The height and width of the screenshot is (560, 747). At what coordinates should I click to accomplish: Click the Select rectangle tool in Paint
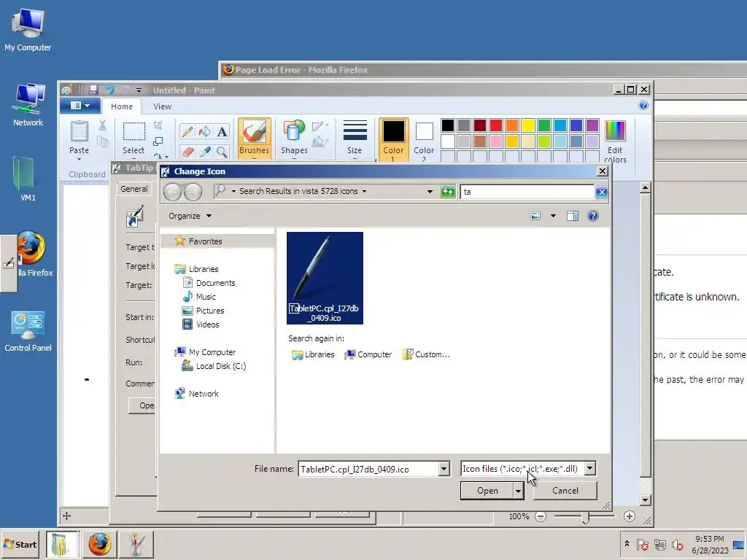coord(134,131)
